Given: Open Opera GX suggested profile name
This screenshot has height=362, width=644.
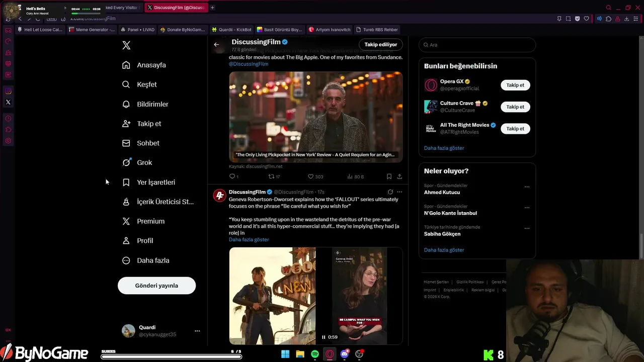Looking at the screenshot, I should coord(452,81).
